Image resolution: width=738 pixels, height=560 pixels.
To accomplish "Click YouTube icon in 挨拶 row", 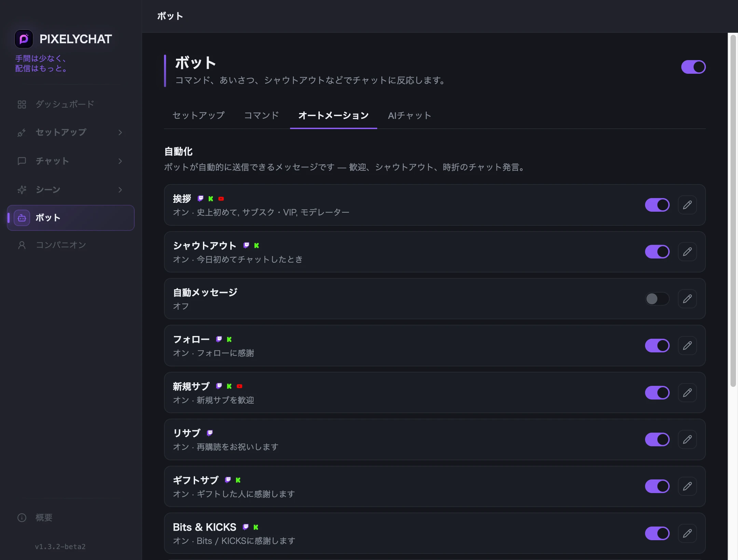I will pos(221,198).
